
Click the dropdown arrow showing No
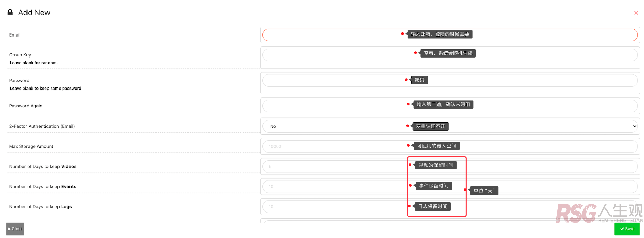(634, 126)
